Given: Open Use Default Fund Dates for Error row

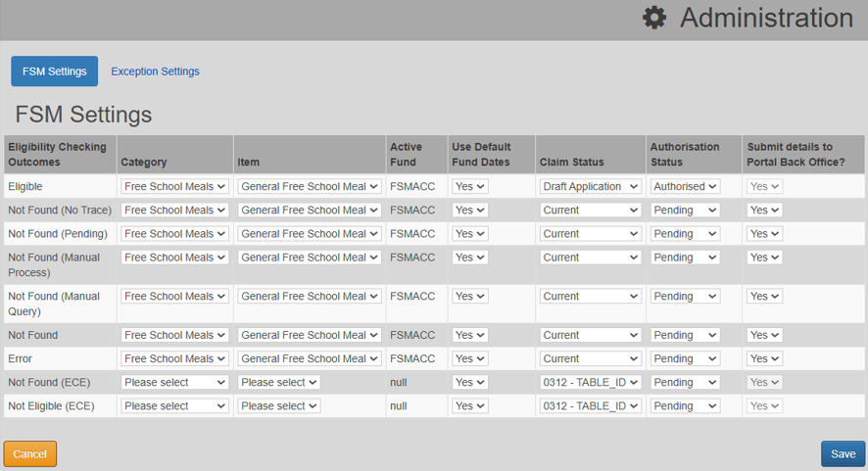Looking at the screenshot, I should pyautogui.click(x=469, y=358).
